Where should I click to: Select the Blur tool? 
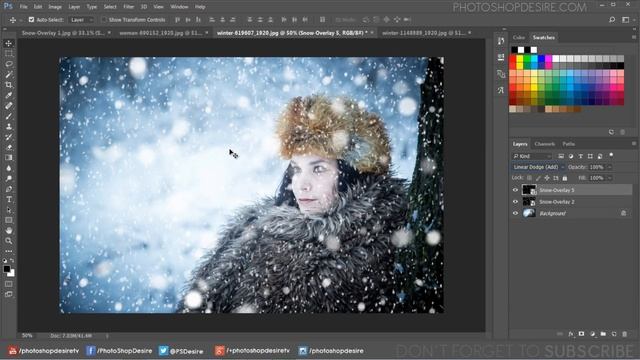9,168
